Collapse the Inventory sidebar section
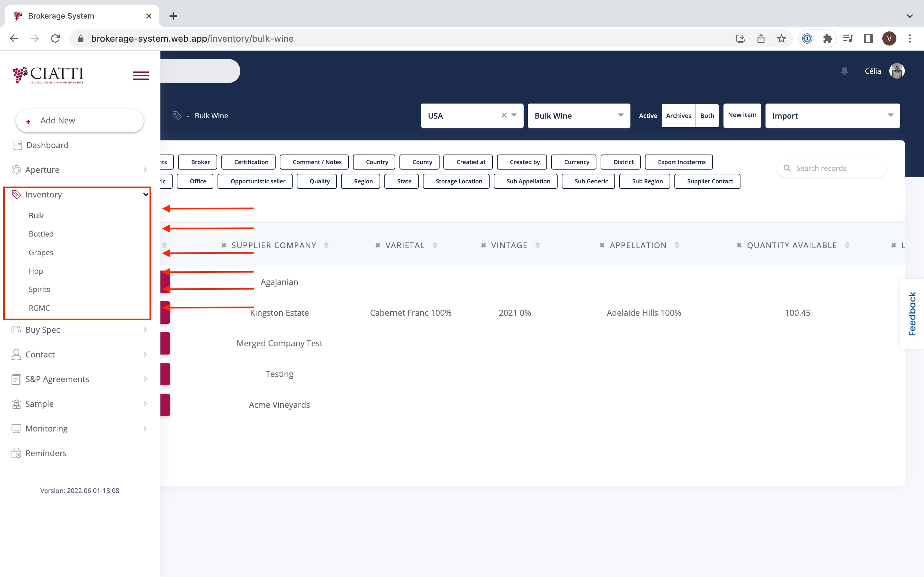This screenshot has height=577, width=924. (145, 195)
